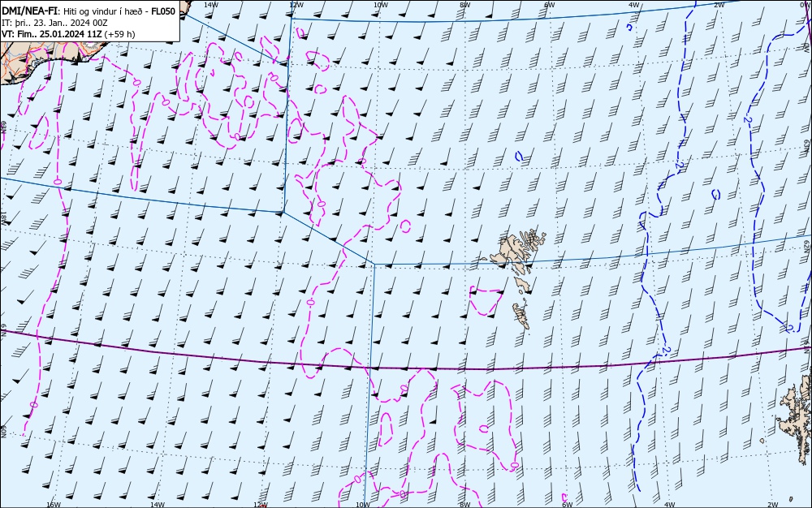Click the "8W" longitude label on top edge

click(465, 5)
